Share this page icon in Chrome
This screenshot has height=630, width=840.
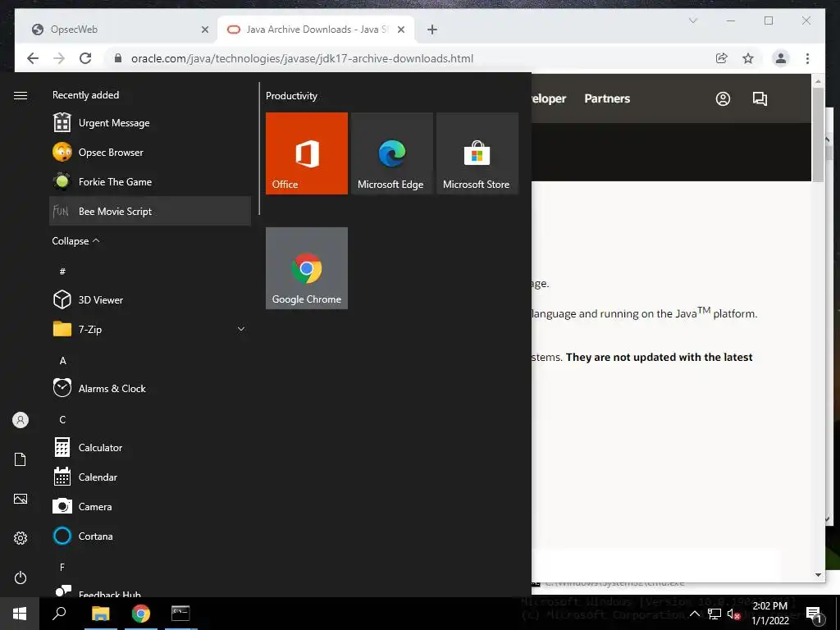point(722,58)
